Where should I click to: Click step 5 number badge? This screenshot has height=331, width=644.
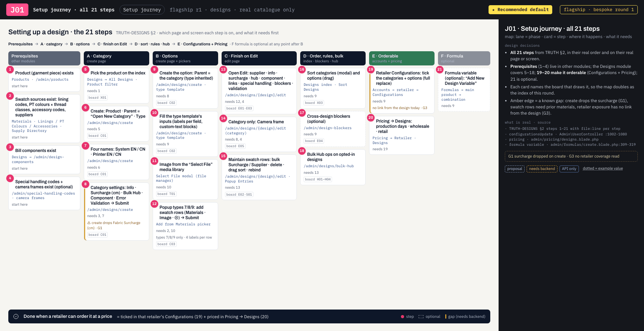coord(86,70)
